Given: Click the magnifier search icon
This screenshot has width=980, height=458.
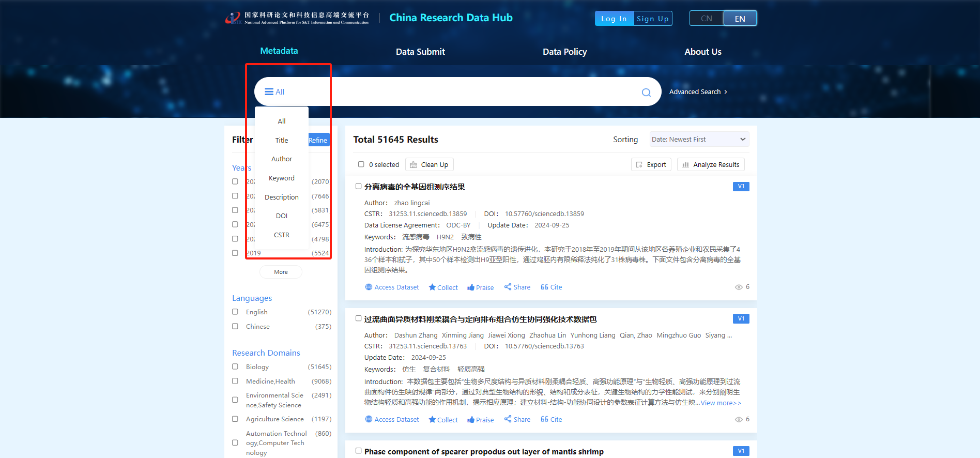Looking at the screenshot, I should [646, 93].
